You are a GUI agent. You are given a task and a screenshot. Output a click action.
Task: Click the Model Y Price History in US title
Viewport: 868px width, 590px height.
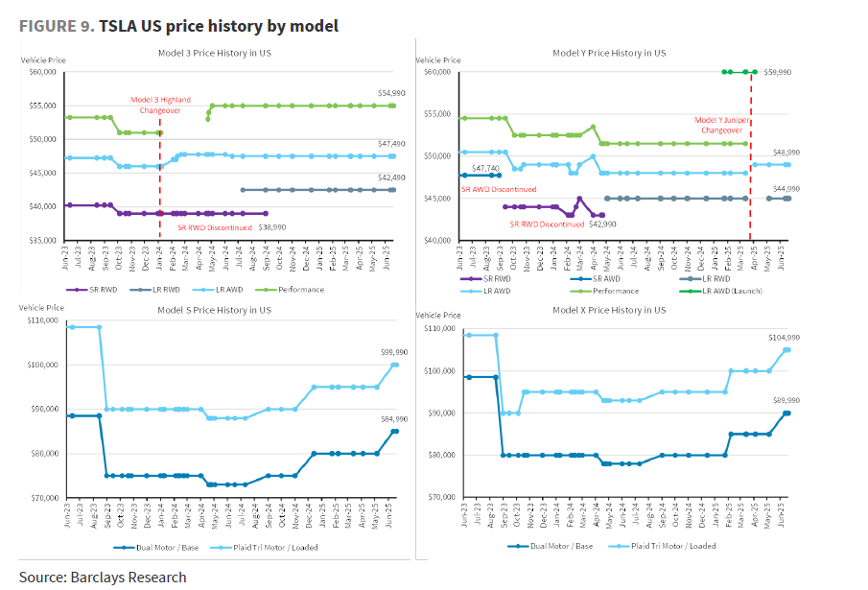point(609,53)
